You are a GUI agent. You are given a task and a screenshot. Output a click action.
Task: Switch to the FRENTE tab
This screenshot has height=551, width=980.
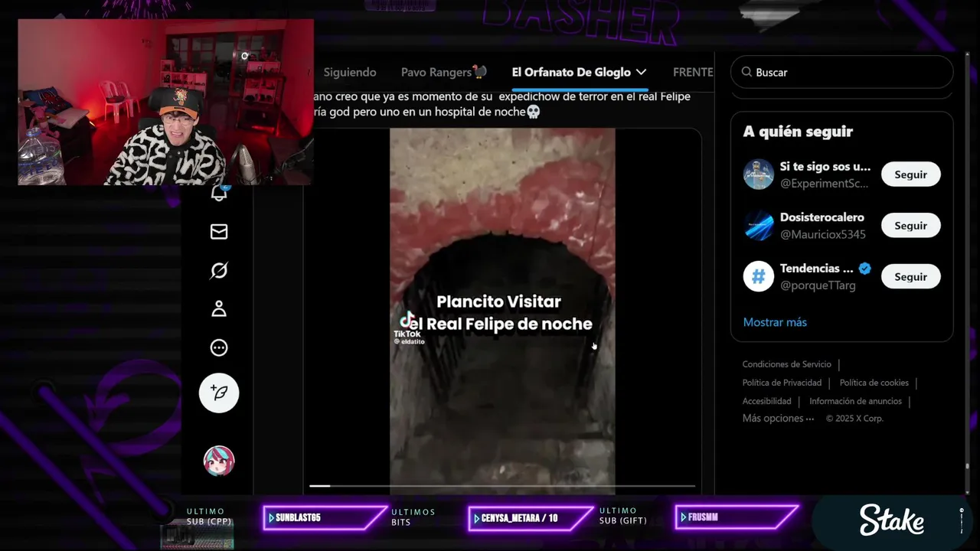[693, 72]
